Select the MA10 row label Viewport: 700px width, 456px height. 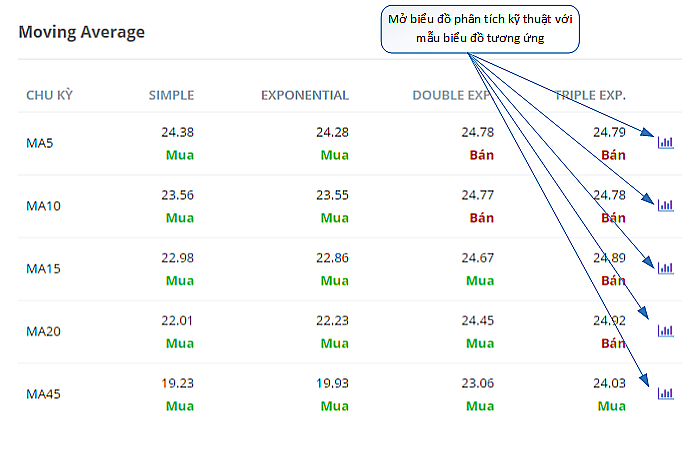[43, 206]
